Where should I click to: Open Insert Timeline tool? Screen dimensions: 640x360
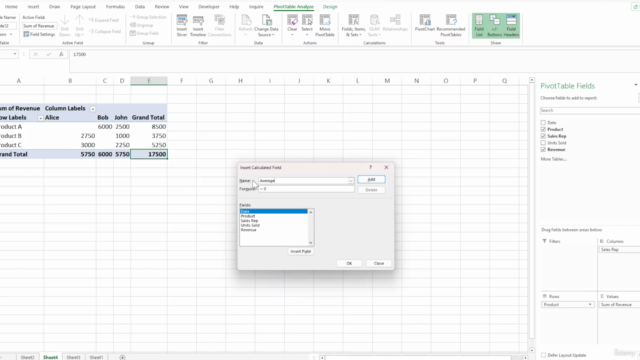click(198, 26)
